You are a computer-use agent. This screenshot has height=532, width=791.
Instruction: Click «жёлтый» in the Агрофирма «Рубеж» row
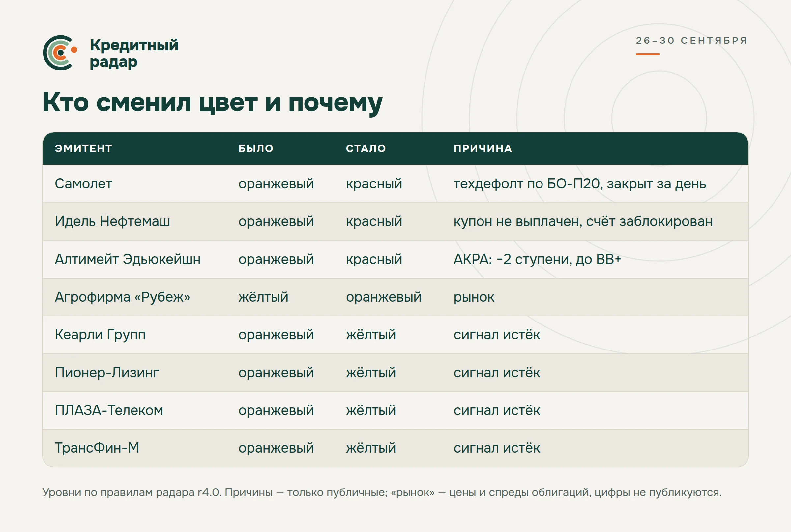(263, 297)
